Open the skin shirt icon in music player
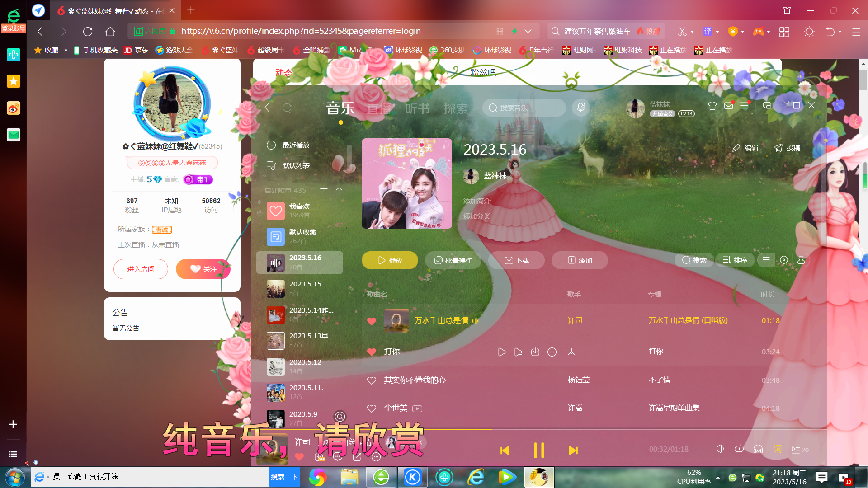868x488 pixels. (x=712, y=106)
